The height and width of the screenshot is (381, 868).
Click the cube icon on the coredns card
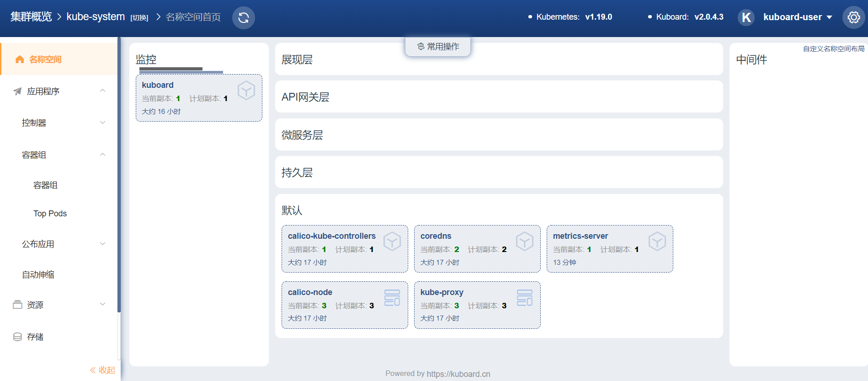click(525, 241)
